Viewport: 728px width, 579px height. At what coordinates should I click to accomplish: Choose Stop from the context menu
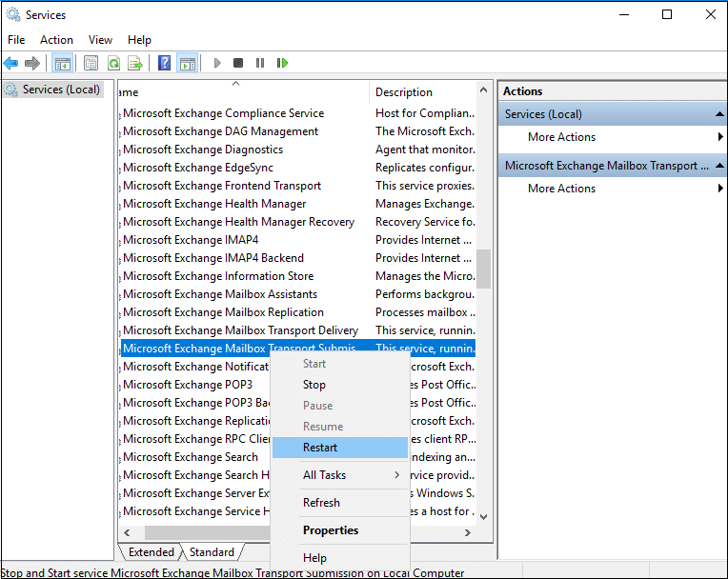tap(340, 385)
